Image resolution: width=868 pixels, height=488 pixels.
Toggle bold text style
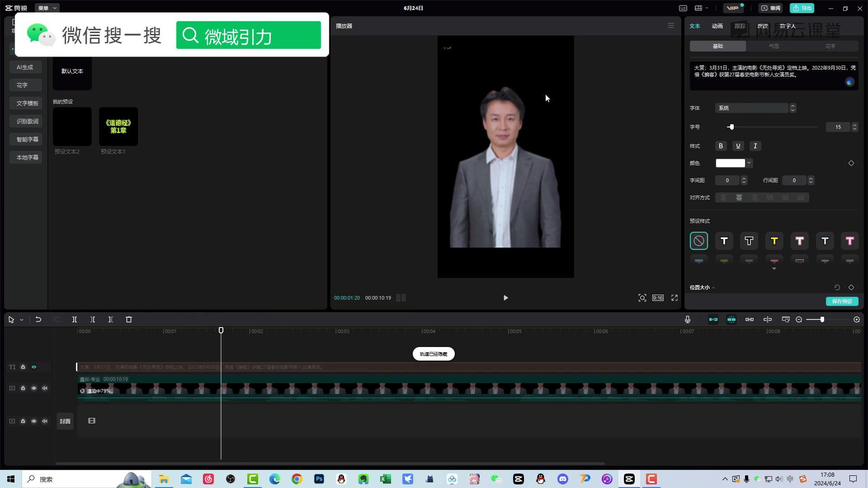[x=721, y=146]
